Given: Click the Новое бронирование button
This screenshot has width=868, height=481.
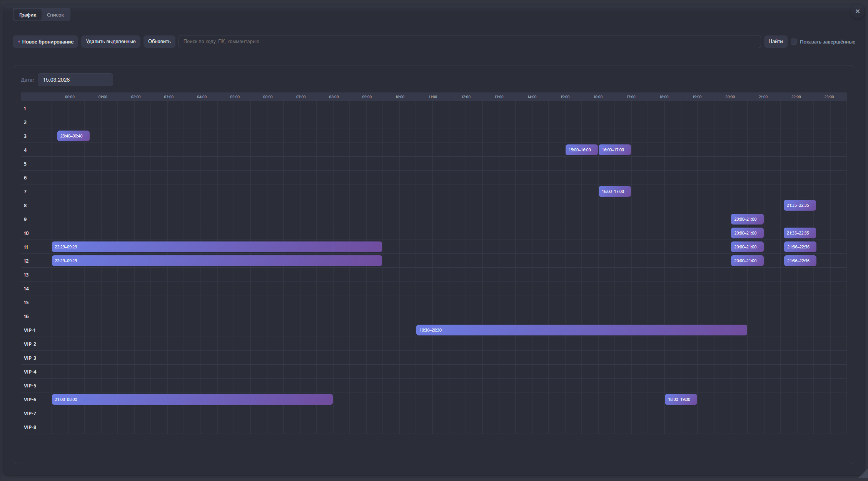Looking at the screenshot, I should 45,42.
